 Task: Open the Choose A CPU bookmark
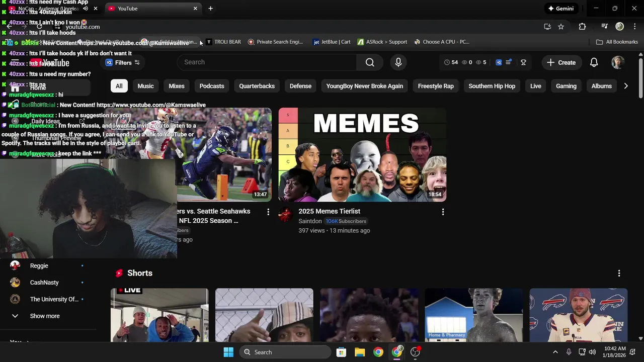click(442, 42)
